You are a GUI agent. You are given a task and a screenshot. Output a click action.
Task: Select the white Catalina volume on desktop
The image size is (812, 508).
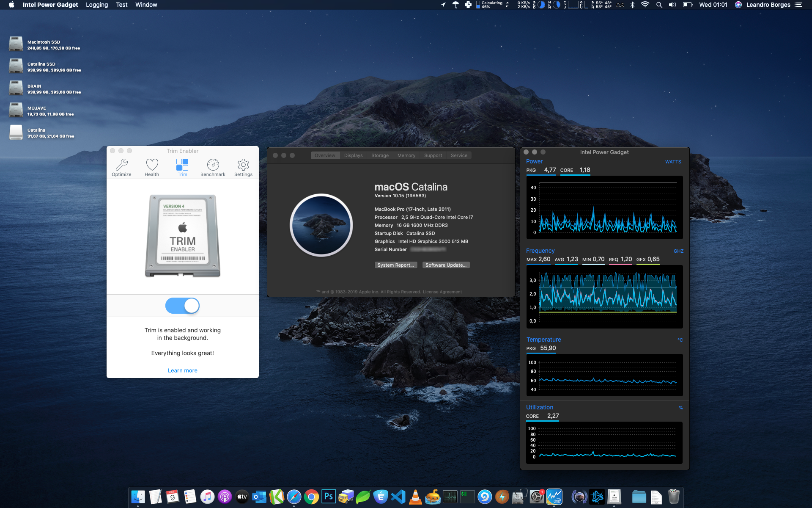pos(16,132)
